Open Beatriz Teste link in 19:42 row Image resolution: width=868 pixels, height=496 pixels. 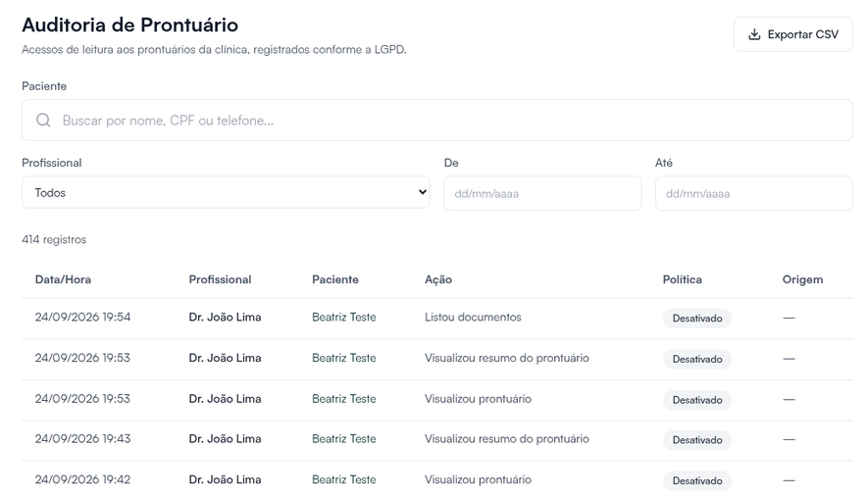pyautogui.click(x=344, y=479)
